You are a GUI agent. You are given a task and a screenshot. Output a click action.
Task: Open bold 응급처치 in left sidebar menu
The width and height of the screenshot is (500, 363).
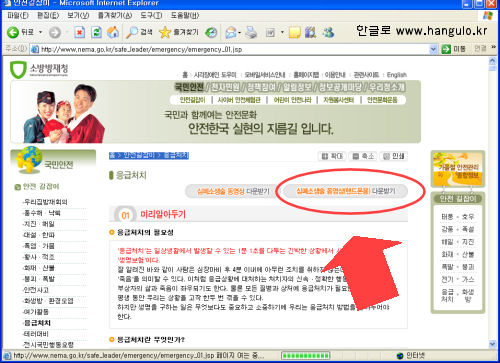click(x=37, y=323)
